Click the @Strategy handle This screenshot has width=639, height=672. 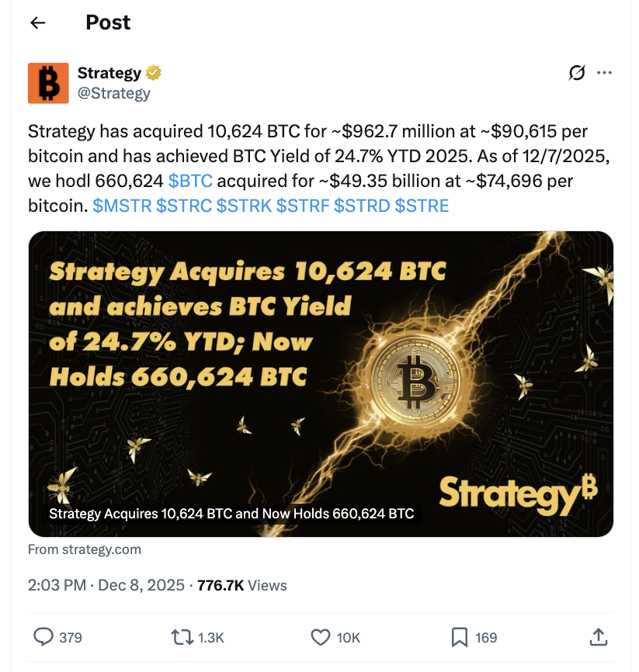(x=115, y=92)
